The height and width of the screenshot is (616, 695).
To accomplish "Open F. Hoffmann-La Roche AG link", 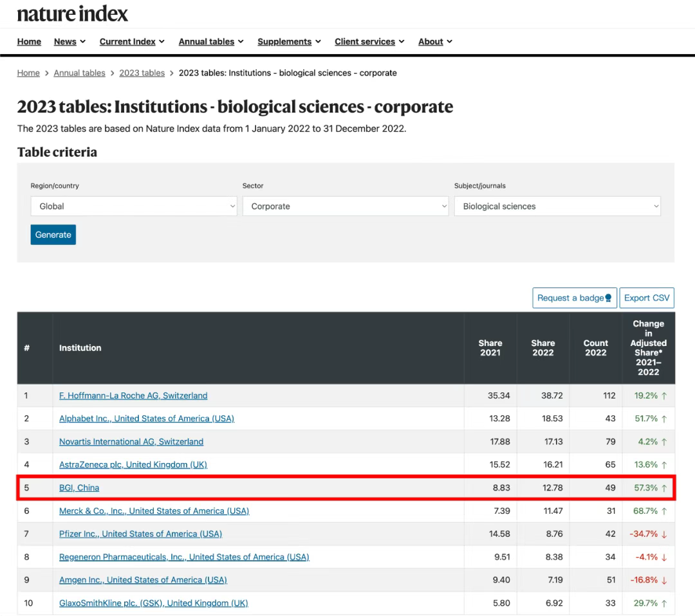I will [x=133, y=396].
